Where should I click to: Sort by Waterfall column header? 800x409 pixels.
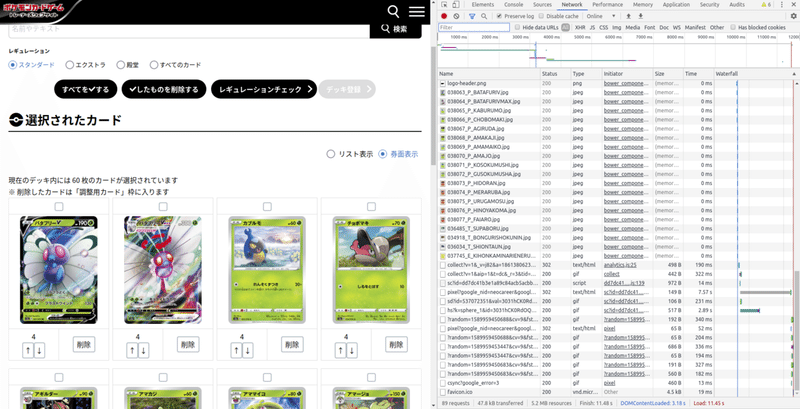point(753,74)
